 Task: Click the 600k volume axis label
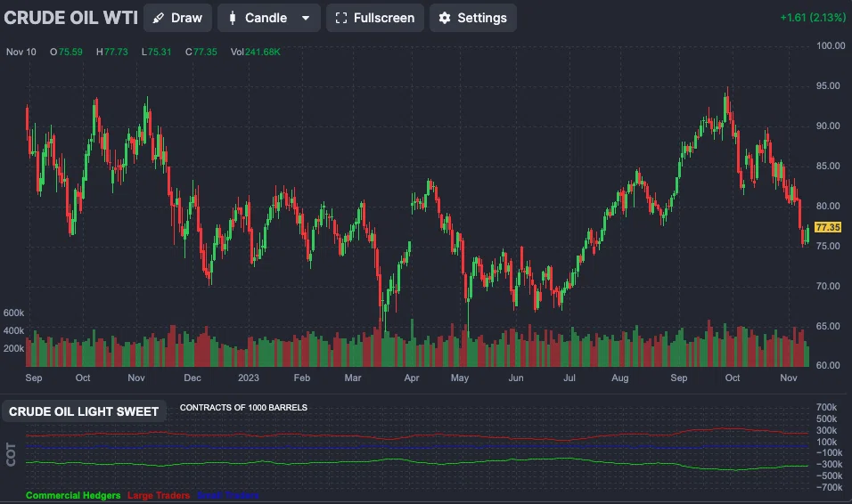click(x=13, y=313)
